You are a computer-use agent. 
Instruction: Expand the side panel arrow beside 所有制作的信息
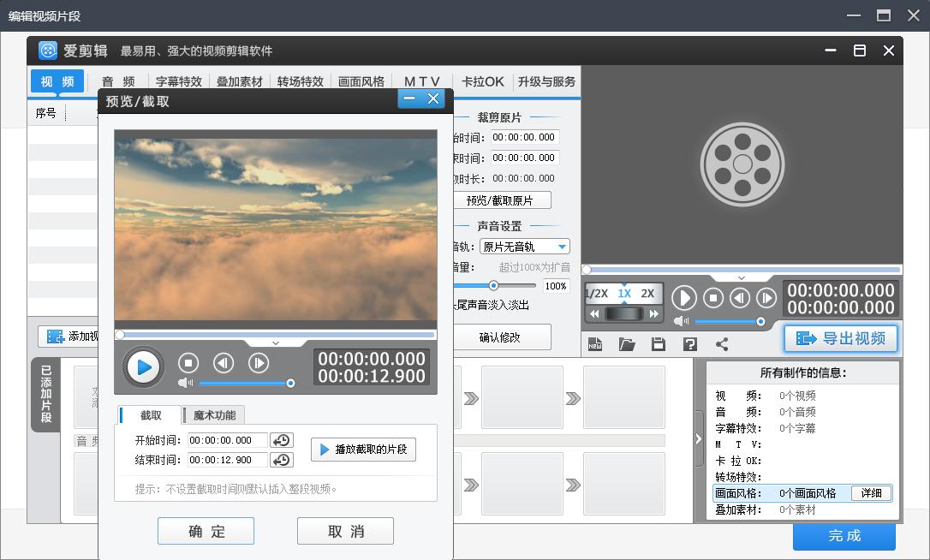(698, 439)
